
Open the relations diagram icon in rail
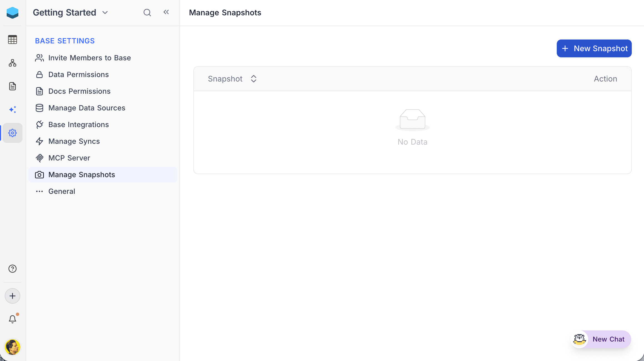(13, 63)
